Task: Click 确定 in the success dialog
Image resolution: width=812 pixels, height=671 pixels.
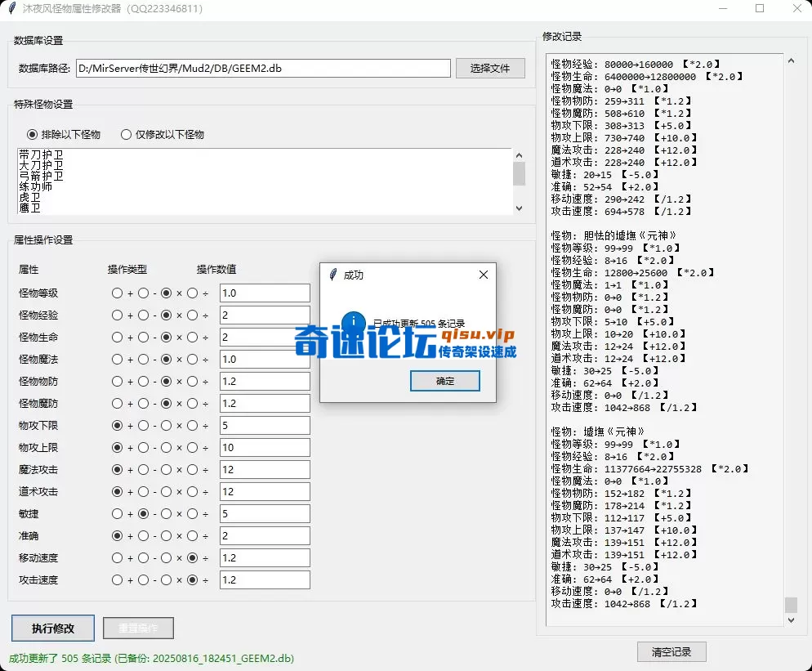Action: [x=444, y=381]
